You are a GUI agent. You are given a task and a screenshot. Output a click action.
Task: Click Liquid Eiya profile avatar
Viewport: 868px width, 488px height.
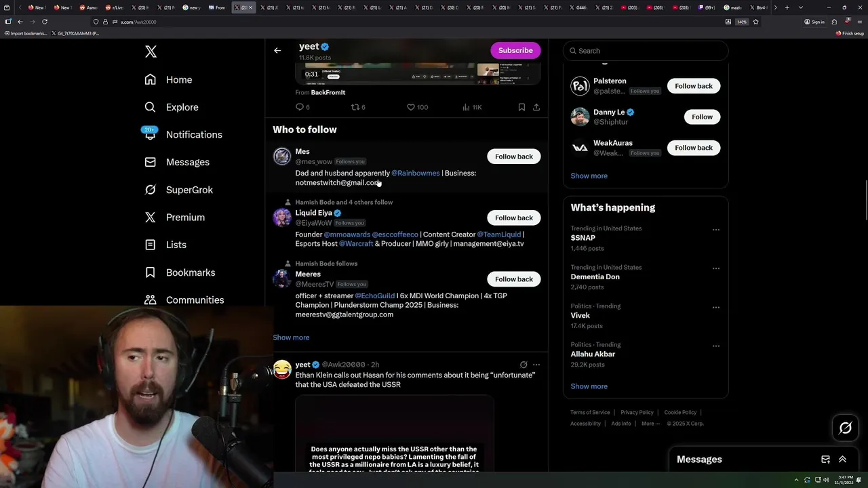[x=282, y=218]
